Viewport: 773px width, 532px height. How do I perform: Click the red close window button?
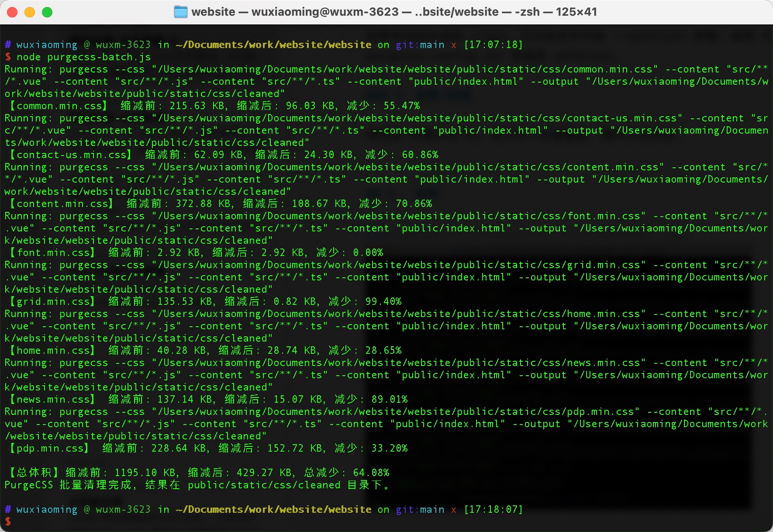click(12, 12)
